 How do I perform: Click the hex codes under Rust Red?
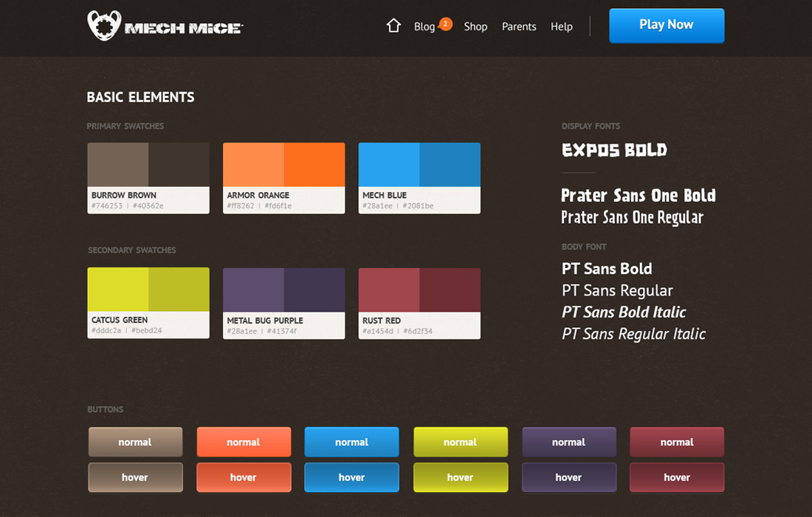(397, 331)
